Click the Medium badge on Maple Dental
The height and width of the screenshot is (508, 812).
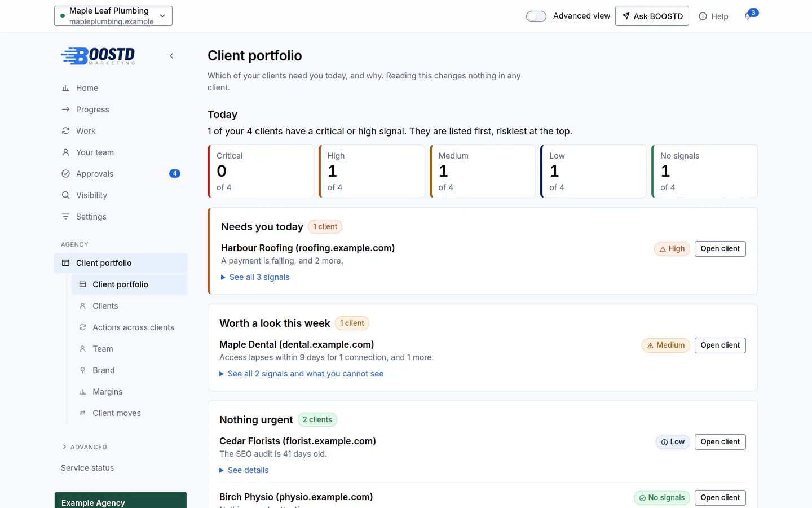coord(666,345)
